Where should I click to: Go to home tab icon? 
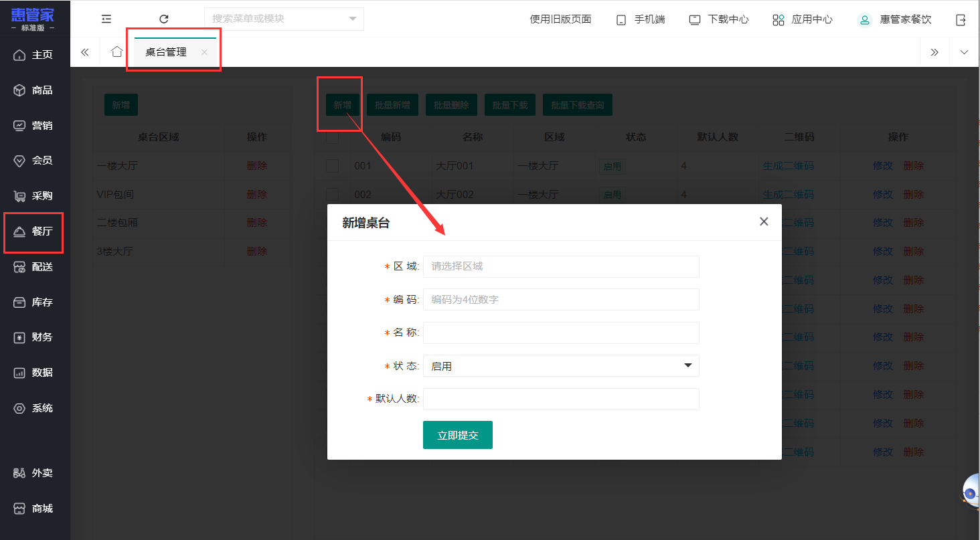click(117, 52)
